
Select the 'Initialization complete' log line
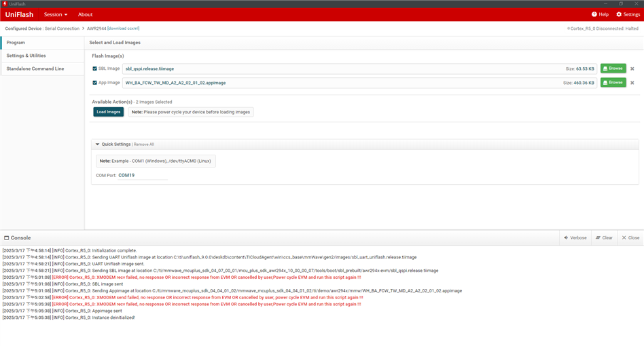click(x=69, y=250)
